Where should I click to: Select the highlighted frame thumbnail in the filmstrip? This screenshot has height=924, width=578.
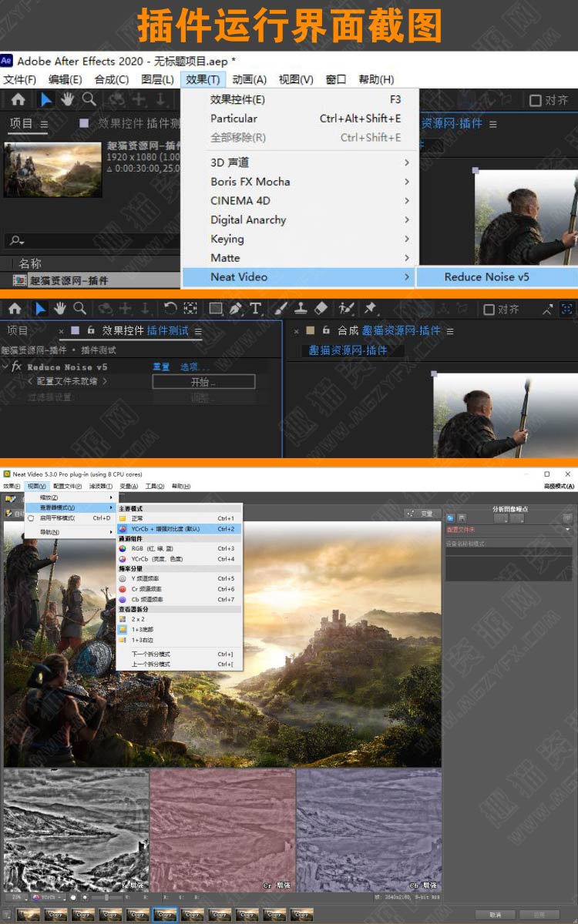point(164,915)
